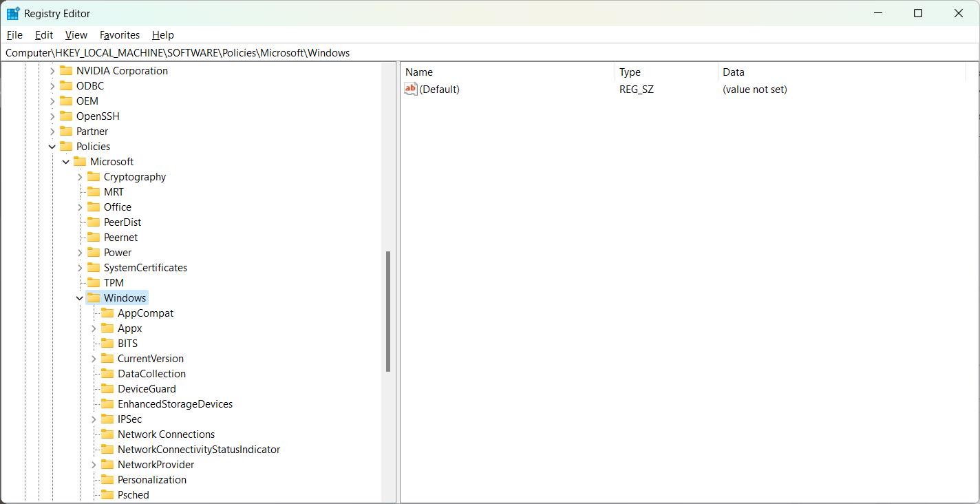Click the DeviceGuard folder icon
Screen dimensions: 980x504
coord(107,388)
